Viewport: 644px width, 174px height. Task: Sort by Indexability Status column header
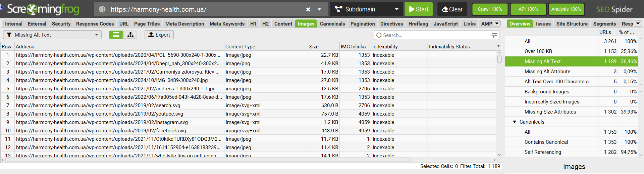[x=462, y=47]
